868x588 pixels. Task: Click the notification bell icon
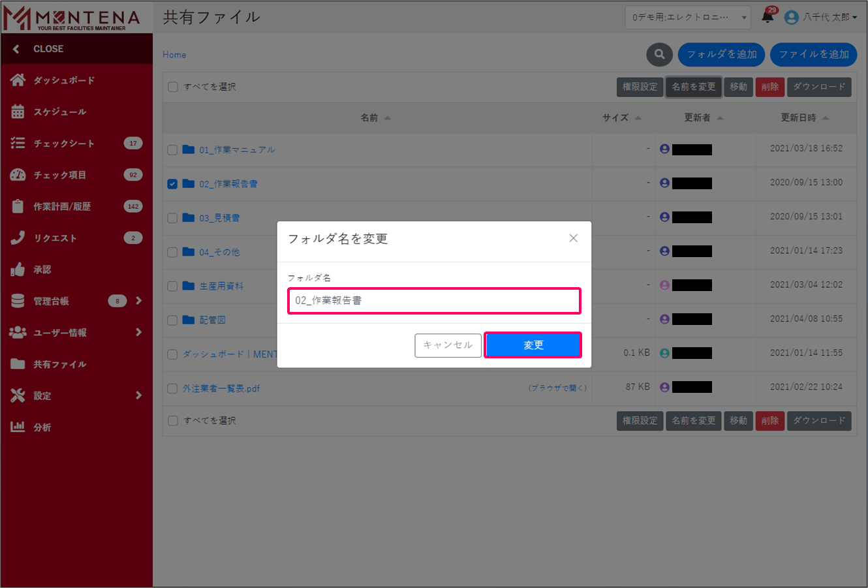pos(767,18)
